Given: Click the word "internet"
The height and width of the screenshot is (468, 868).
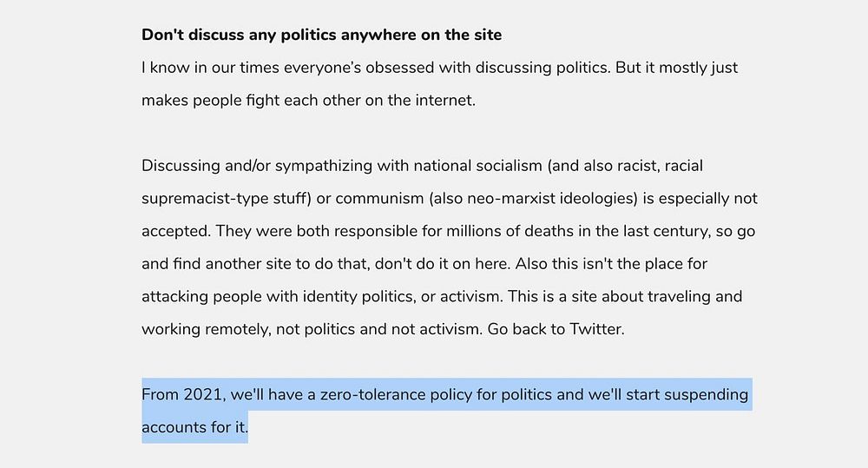Looking at the screenshot, I should tap(442, 100).
